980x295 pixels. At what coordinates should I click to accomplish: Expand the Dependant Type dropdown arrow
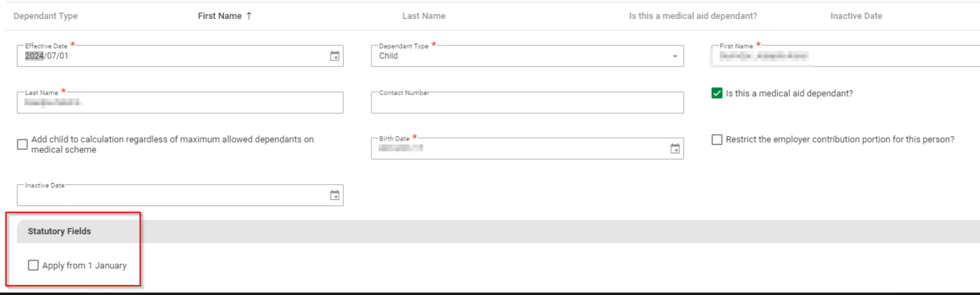tap(675, 56)
